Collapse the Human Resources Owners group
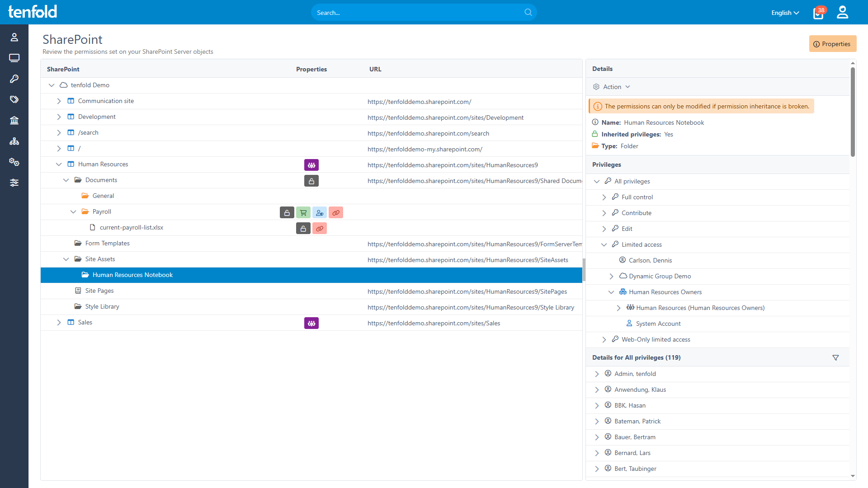This screenshot has height=488, width=868. pos(611,292)
